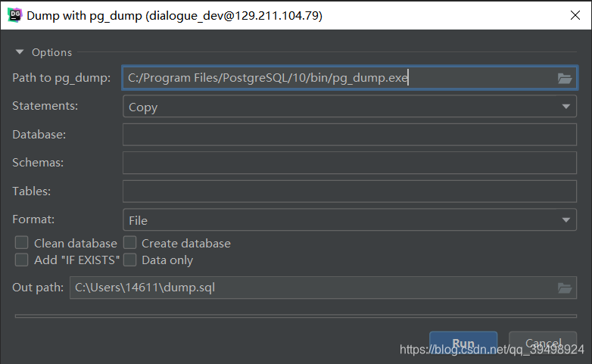The image size is (592, 364).
Task: Collapse the Options section triangle
Action: (x=20, y=51)
